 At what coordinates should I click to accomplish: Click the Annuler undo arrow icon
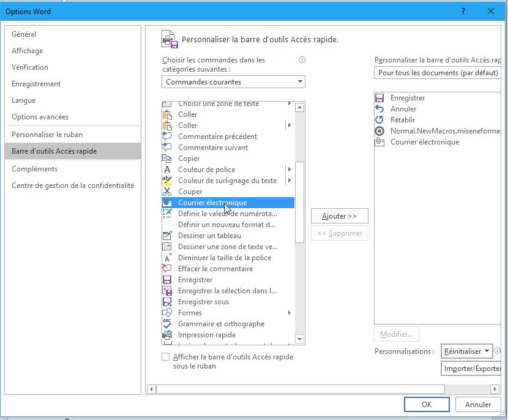coord(379,109)
